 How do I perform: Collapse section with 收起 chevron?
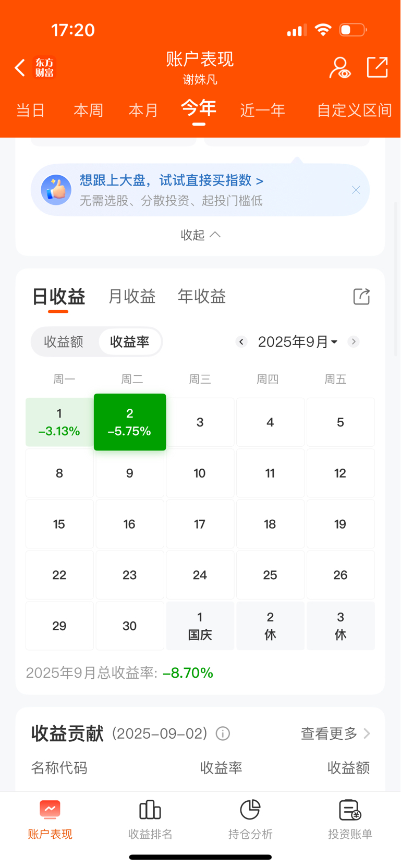201,235
